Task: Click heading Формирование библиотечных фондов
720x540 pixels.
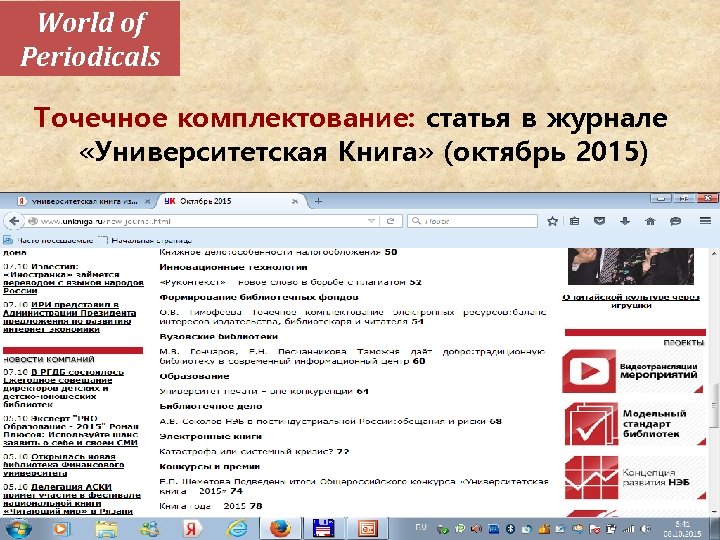Action: [259, 297]
